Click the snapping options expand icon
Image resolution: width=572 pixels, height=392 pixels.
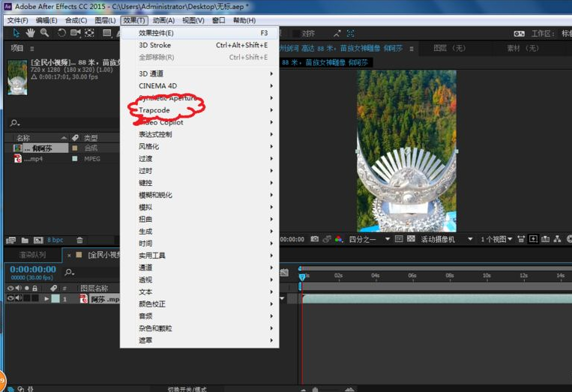[x=337, y=34]
